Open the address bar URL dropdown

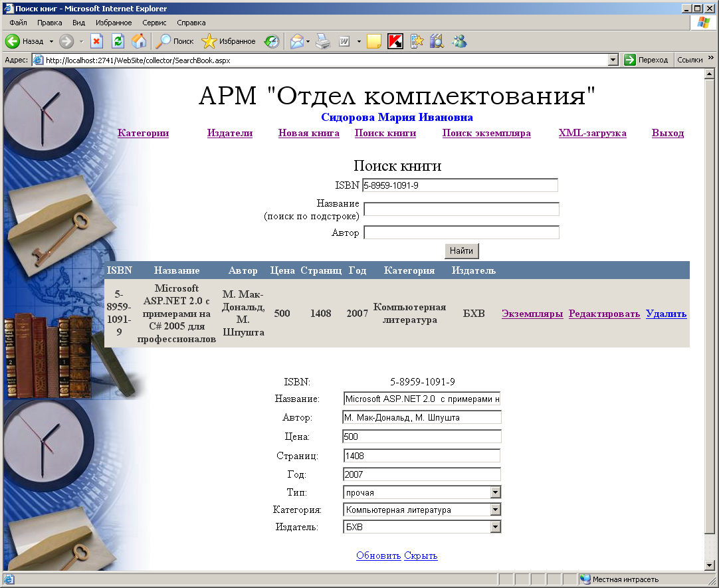click(x=613, y=60)
